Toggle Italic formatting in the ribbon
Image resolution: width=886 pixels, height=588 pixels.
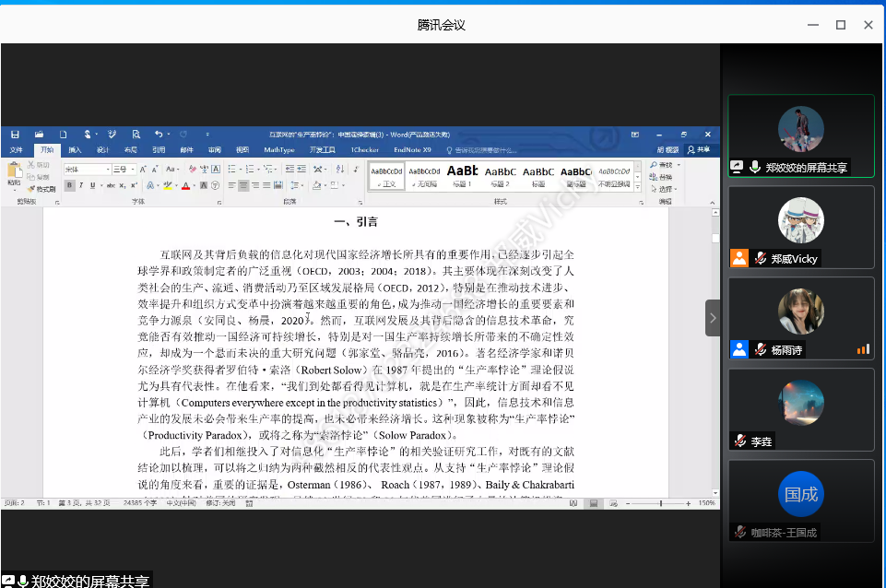click(81, 185)
